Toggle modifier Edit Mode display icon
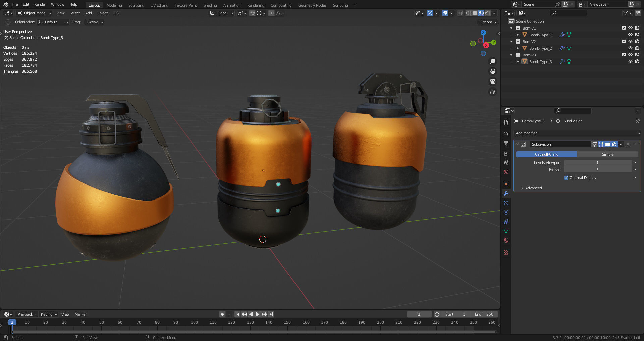This screenshot has width=644, height=341. (601, 144)
